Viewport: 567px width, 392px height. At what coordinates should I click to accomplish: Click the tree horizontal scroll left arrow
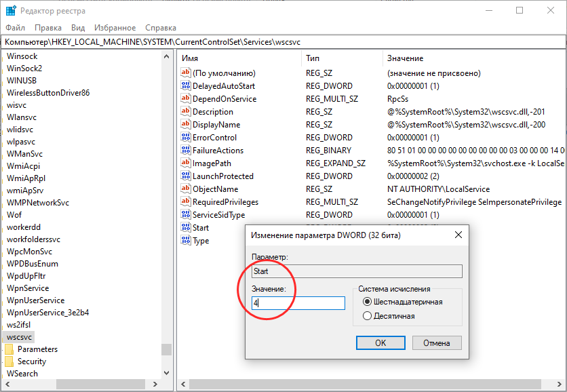[7, 384]
